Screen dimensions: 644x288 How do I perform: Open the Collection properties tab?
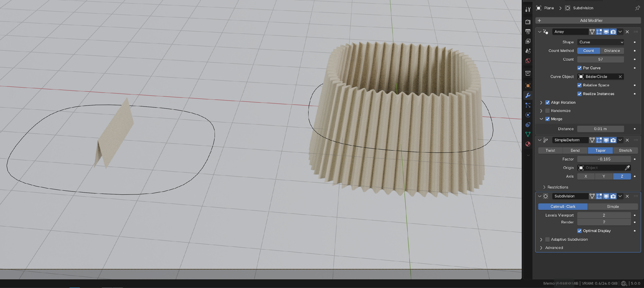point(528,73)
